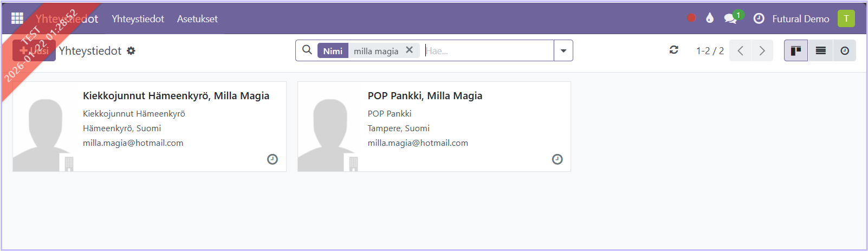Image resolution: width=868 pixels, height=251 pixels.
Task: Go to the previous page of records
Action: click(740, 50)
